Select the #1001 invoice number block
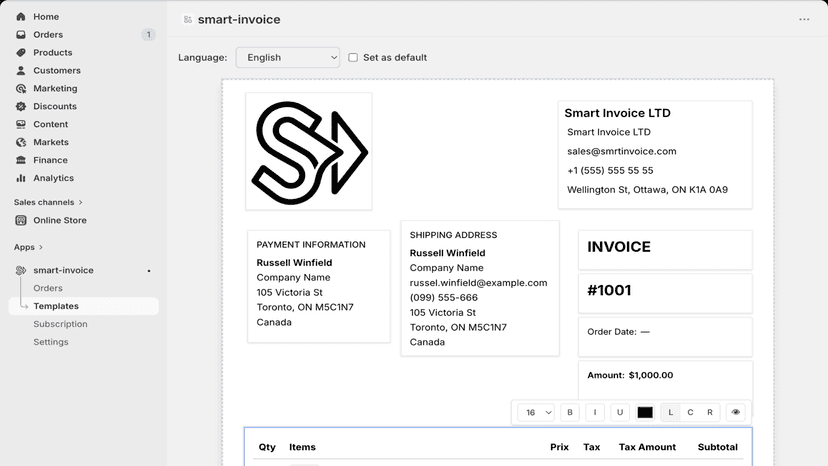This screenshot has width=828, height=466. [x=665, y=293]
